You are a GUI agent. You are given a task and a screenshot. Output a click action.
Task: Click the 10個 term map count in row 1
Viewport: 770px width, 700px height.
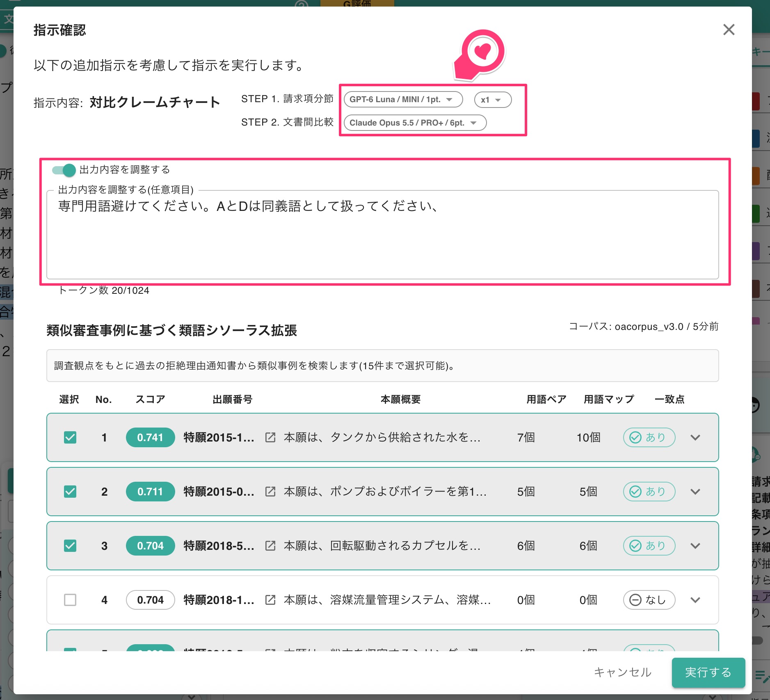(588, 437)
